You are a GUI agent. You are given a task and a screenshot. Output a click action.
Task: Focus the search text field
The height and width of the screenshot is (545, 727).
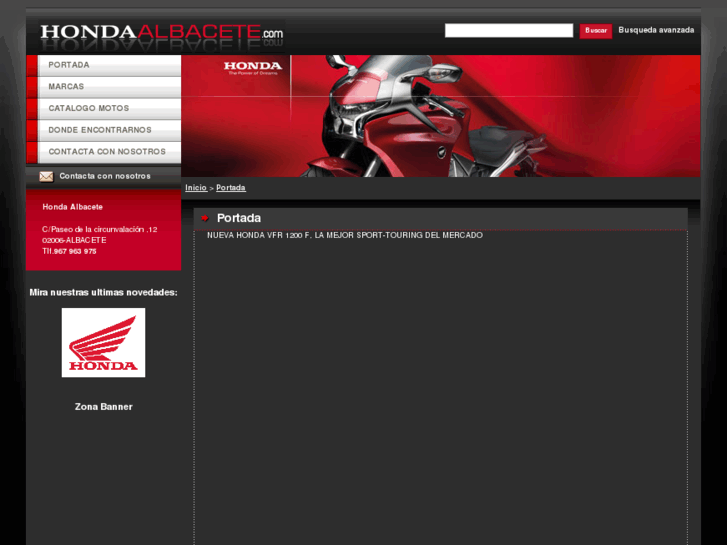[509, 31]
